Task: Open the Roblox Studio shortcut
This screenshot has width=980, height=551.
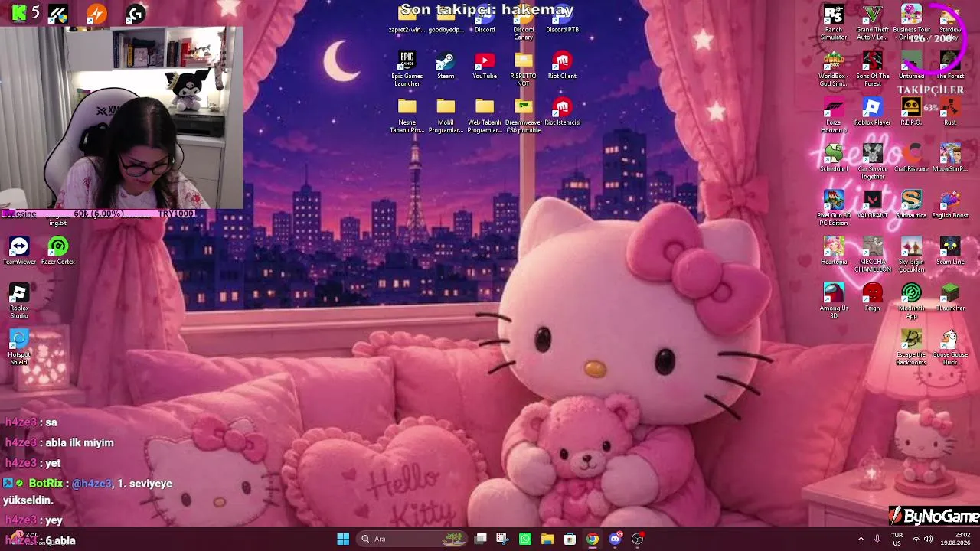Action: tap(19, 301)
